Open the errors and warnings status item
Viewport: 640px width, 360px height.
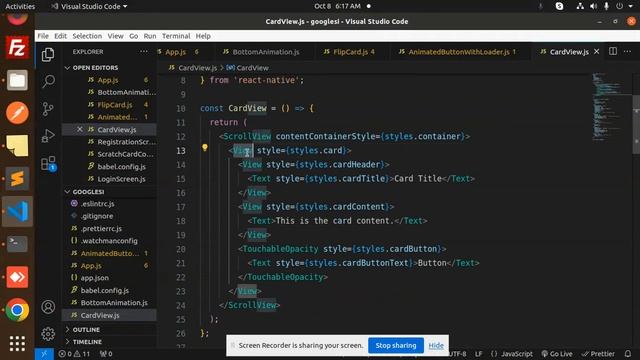click(74, 354)
